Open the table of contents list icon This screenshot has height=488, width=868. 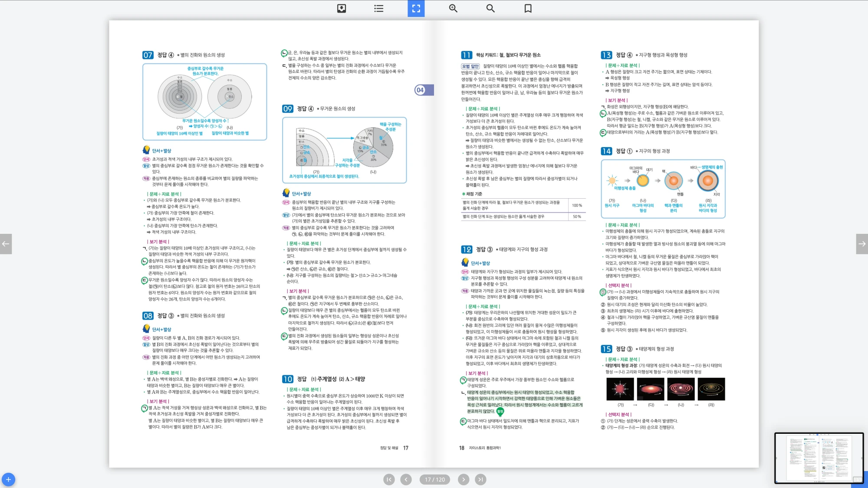[379, 8]
